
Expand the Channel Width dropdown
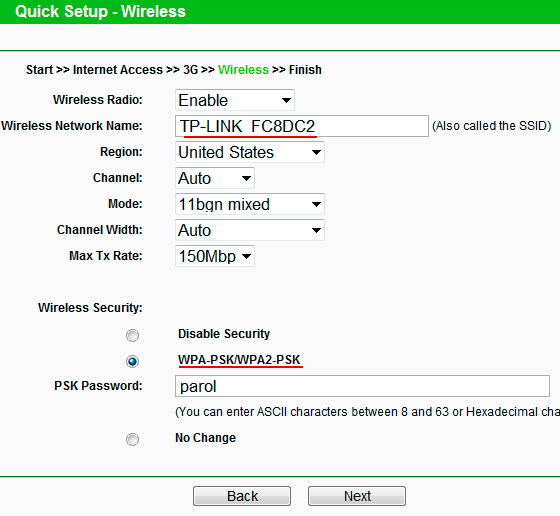(x=250, y=230)
